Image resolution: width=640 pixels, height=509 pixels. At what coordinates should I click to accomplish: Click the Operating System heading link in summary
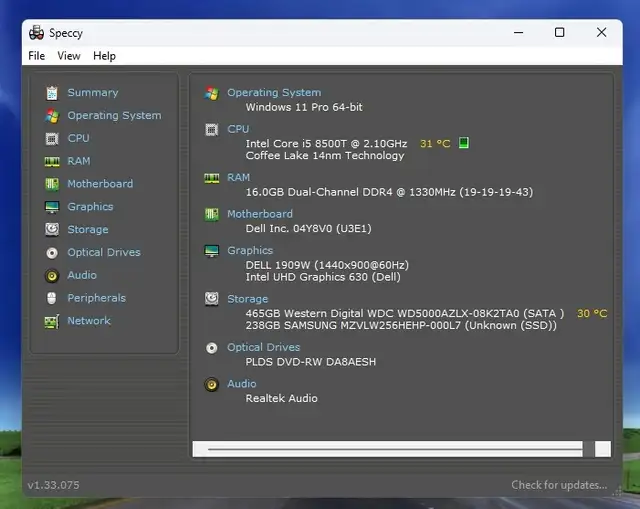point(274,93)
